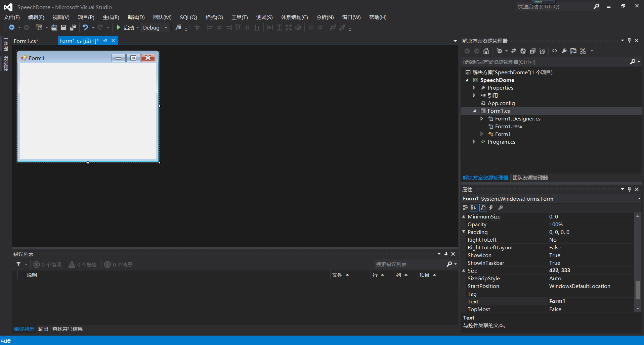
Task: Switch Properties panel to categorized view
Action: [x=465, y=208]
